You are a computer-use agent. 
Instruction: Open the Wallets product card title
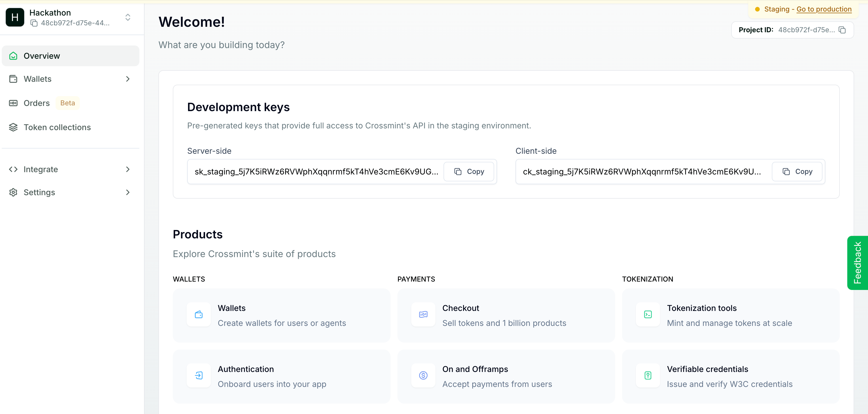coord(232,308)
